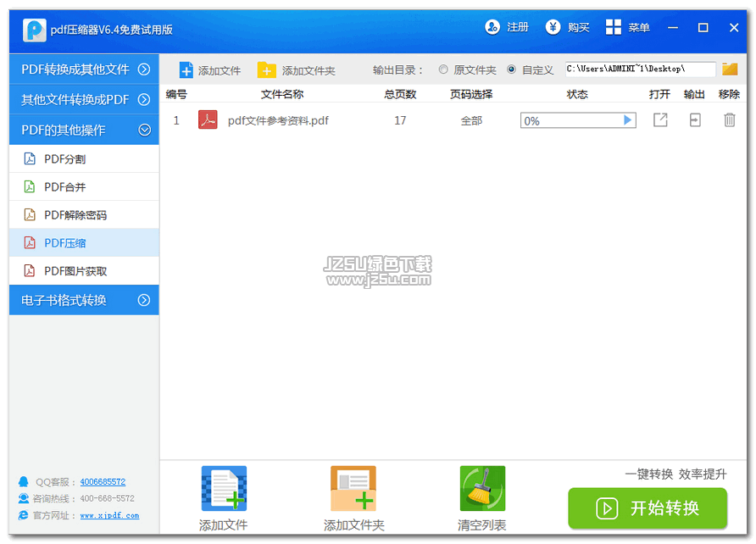
Task: Open the www.xjpdf.com website link
Action: pyautogui.click(x=109, y=515)
